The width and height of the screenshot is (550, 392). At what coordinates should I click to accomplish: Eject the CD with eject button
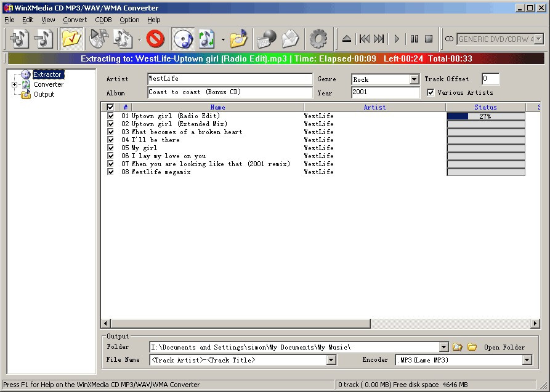point(347,39)
